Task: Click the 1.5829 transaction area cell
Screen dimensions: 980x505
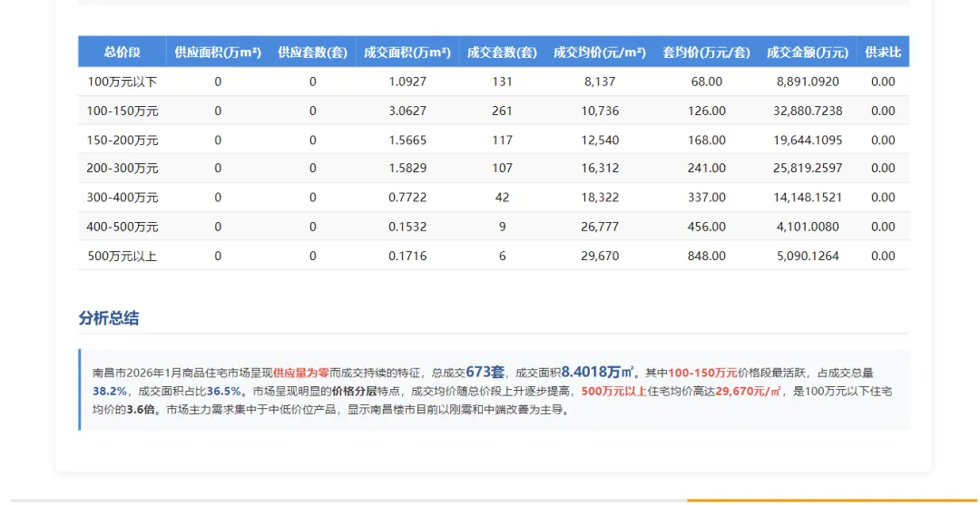Action: pyautogui.click(x=407, y=169)
